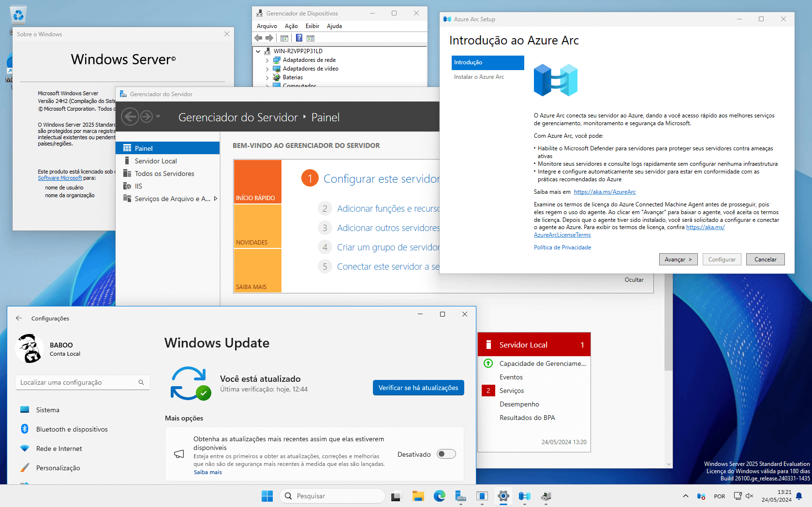Open the https://aka.ms/AzureArc link
Viewport: 812px width, 507px height.
point(605,192)
